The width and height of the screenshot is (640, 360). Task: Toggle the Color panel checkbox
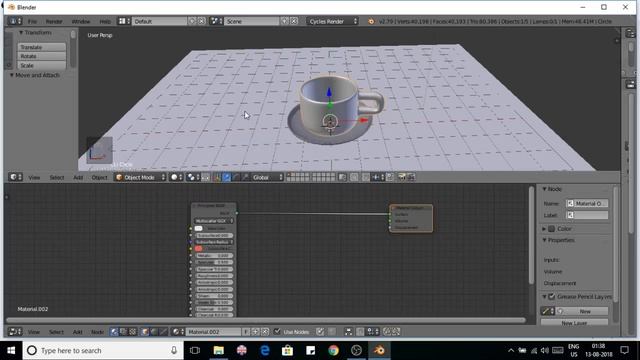click(x=551, y=229)
